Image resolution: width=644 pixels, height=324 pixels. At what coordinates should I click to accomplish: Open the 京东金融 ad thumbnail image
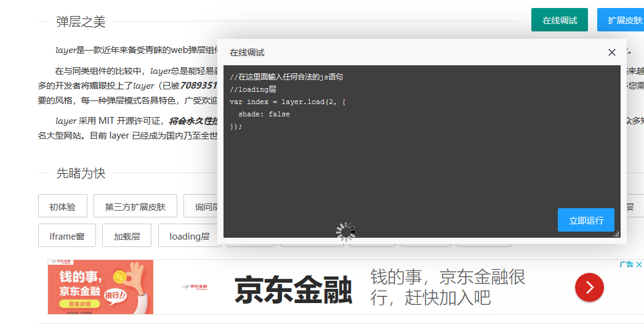click(x=100, y=287)
